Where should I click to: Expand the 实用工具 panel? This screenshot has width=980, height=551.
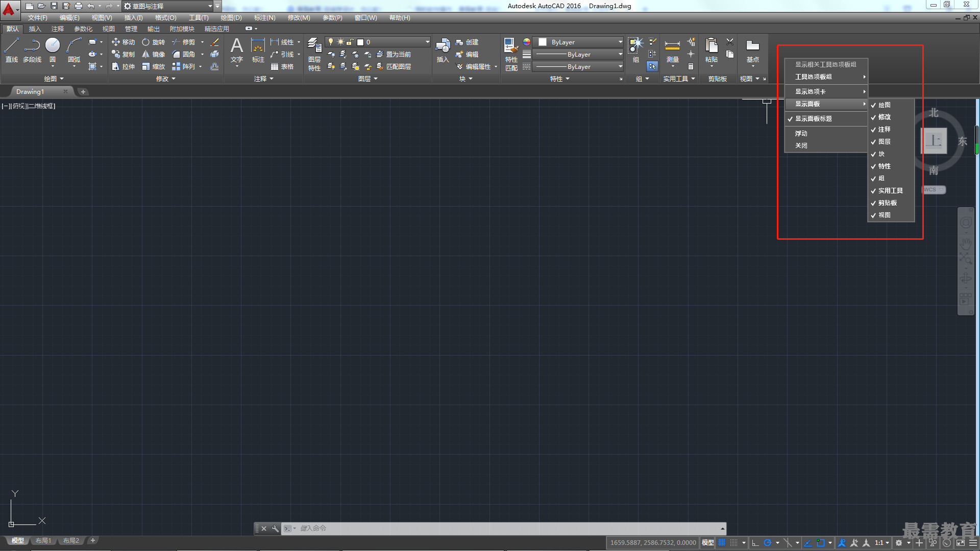pyautogui.click(x=679, y=79)
